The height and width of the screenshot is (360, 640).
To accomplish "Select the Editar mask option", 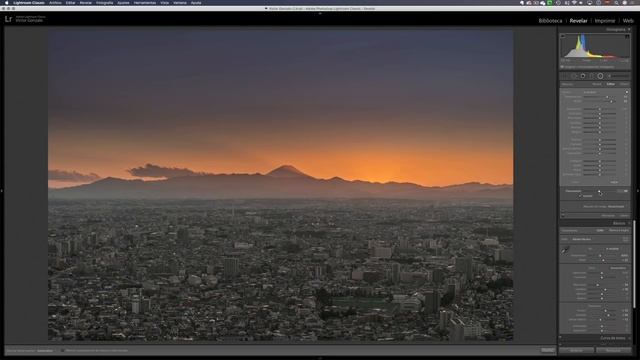I will (611, 84).
